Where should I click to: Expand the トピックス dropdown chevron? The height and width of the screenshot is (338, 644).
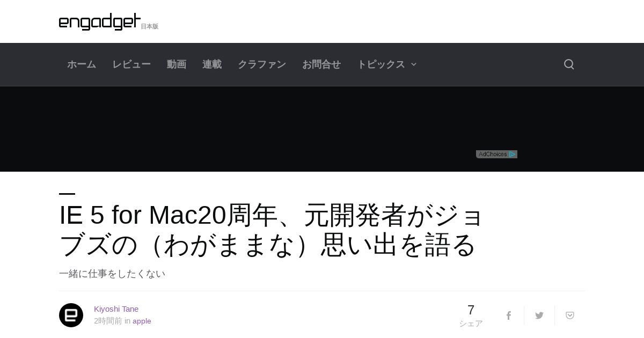[x=413, y=64]
